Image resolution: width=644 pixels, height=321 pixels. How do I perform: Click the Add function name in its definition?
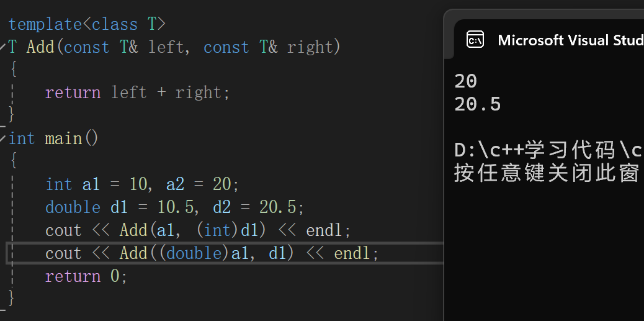[41, 47]
